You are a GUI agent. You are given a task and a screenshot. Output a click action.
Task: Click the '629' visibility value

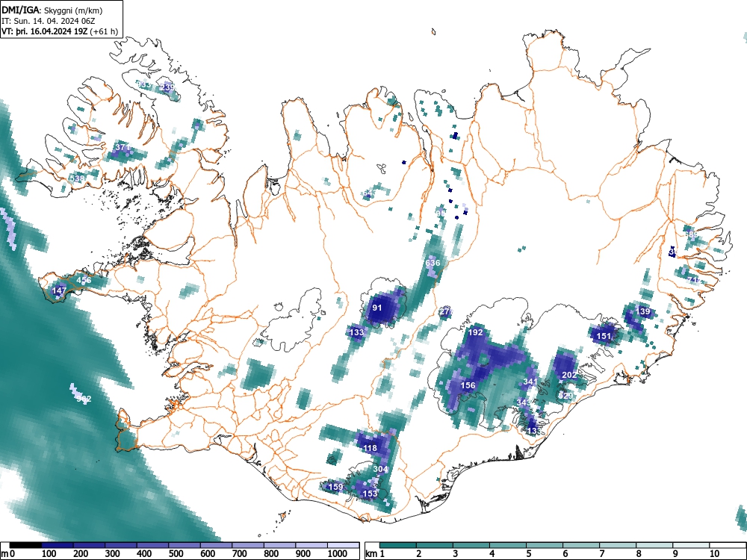point(565,396)
